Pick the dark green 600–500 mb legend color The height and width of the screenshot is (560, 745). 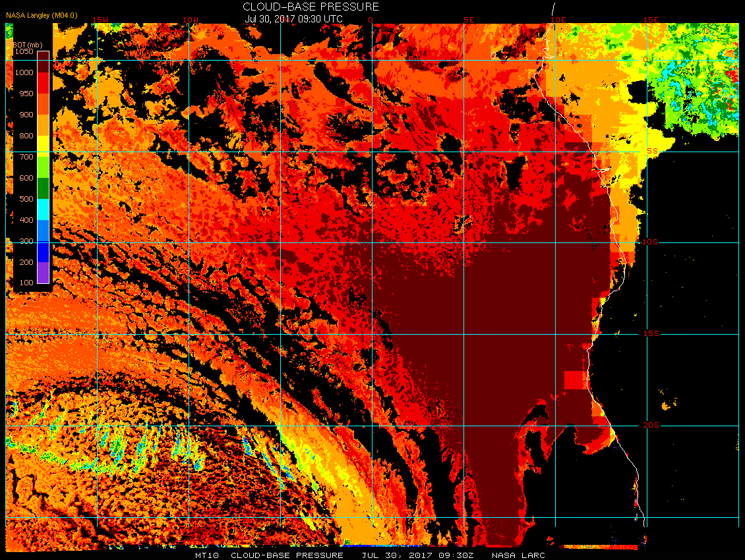click(44, 188)
